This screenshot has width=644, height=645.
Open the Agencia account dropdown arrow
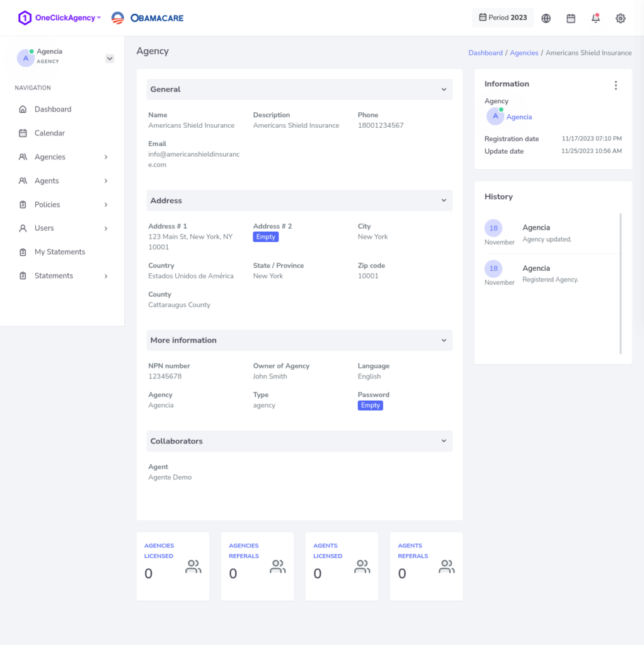(110, 59)
